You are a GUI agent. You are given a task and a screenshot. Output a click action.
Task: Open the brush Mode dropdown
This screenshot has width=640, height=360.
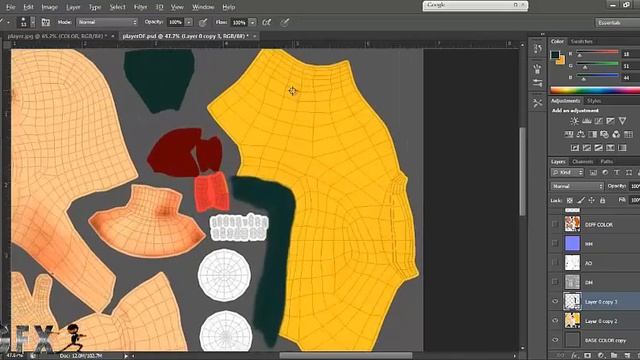tap(107, 22)
